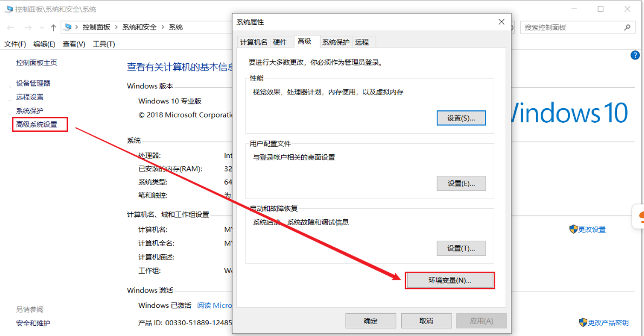Screen dimensions: 644x336
Task: Click the shield icon beside 更改设置
Action: click(x=573, y=229)
